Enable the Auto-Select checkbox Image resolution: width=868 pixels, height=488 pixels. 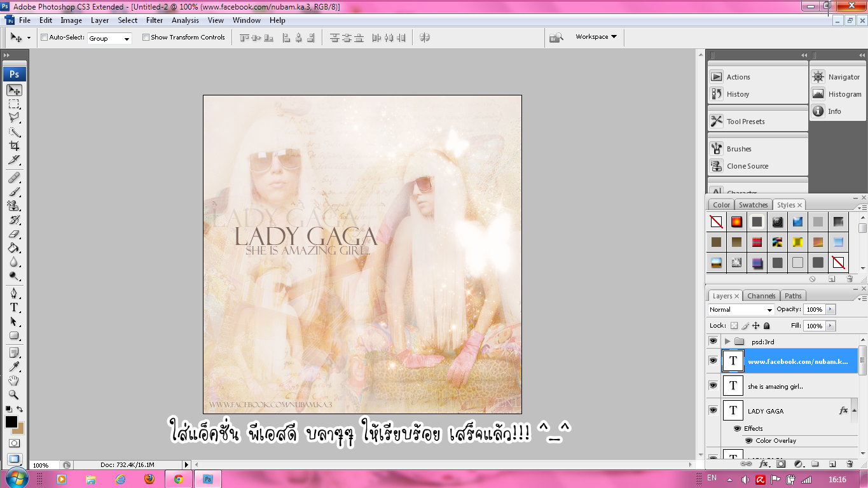45,38
